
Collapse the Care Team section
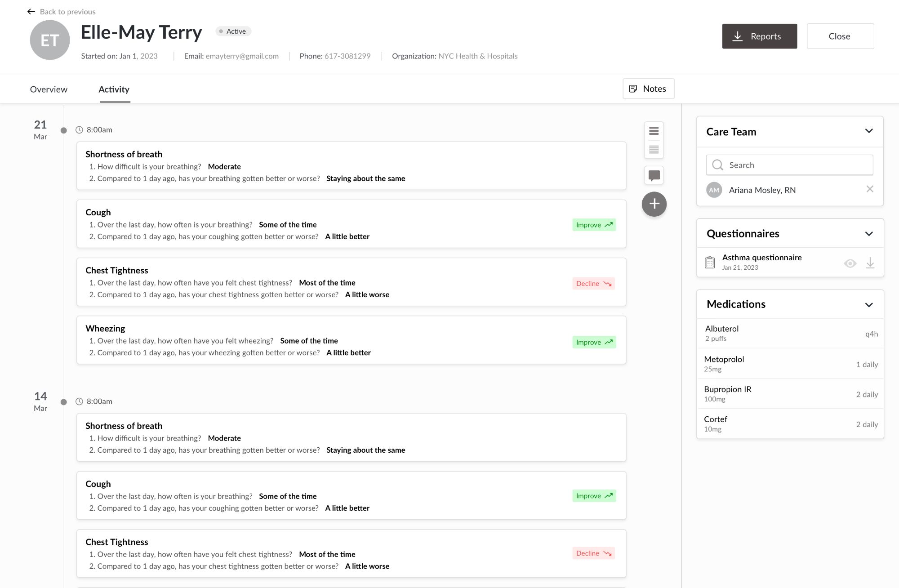pyautogui.click(x=868, y=131)
